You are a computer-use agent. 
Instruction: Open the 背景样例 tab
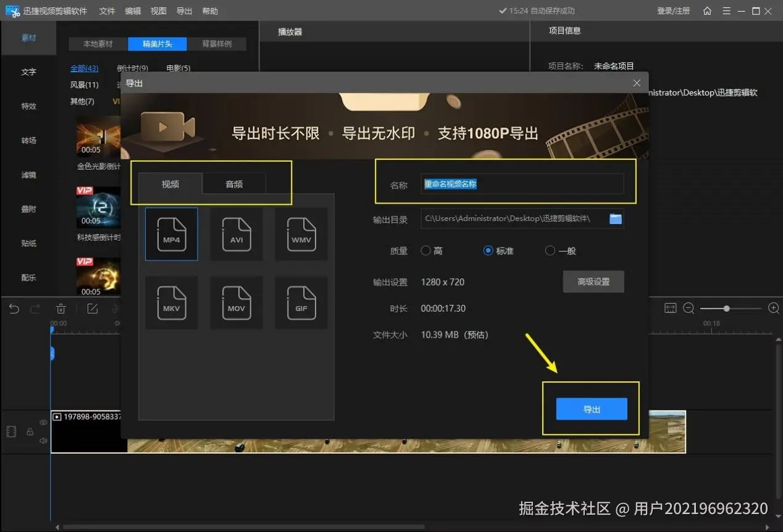pos(217,44)
